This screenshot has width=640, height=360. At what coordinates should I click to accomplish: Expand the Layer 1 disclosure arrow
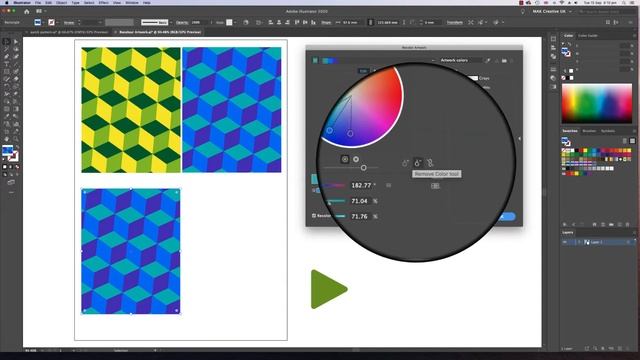(x=579, y=242)
